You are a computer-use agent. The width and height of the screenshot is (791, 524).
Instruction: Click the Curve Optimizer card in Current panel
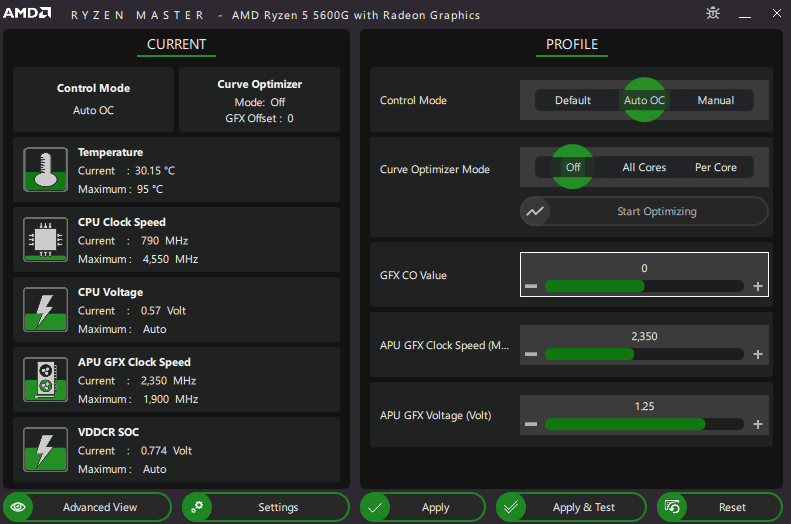pyautogui.click(x=259, y=99)
